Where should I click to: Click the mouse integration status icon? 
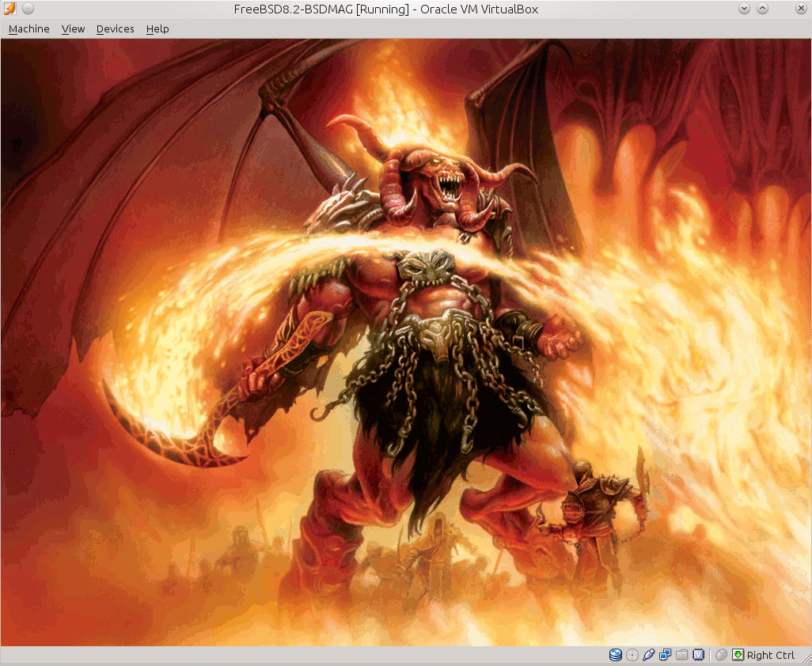coord(721,655)
